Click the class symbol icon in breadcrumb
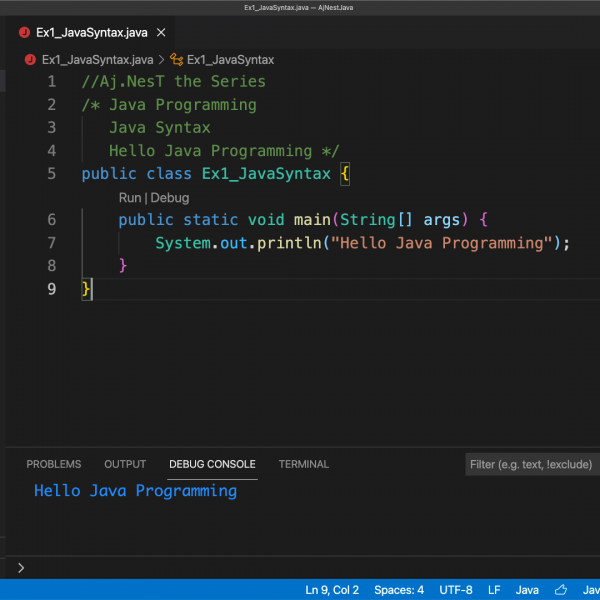This screenshot has height=600, width=600. click(177, 60)
